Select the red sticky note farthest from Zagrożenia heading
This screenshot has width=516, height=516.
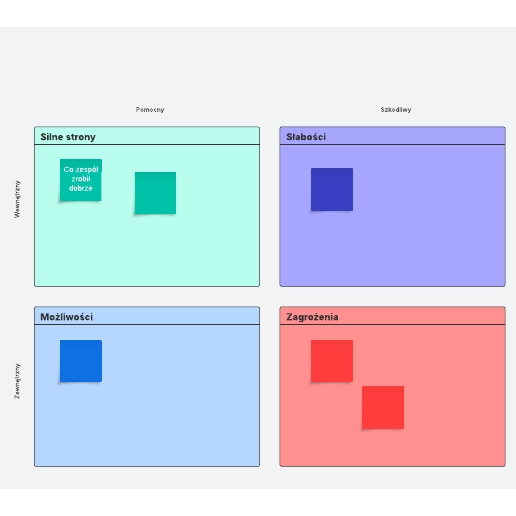click(383, 407)
